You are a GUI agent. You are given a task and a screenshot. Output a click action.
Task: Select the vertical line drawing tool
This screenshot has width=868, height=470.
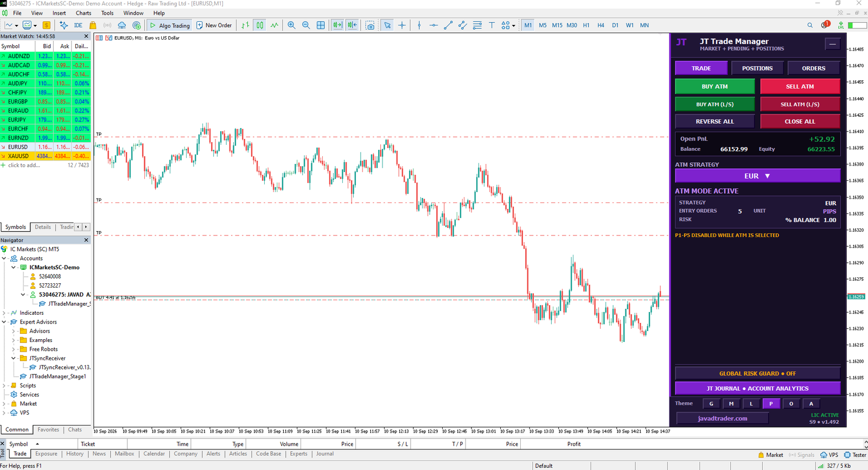tap(419, 25)
